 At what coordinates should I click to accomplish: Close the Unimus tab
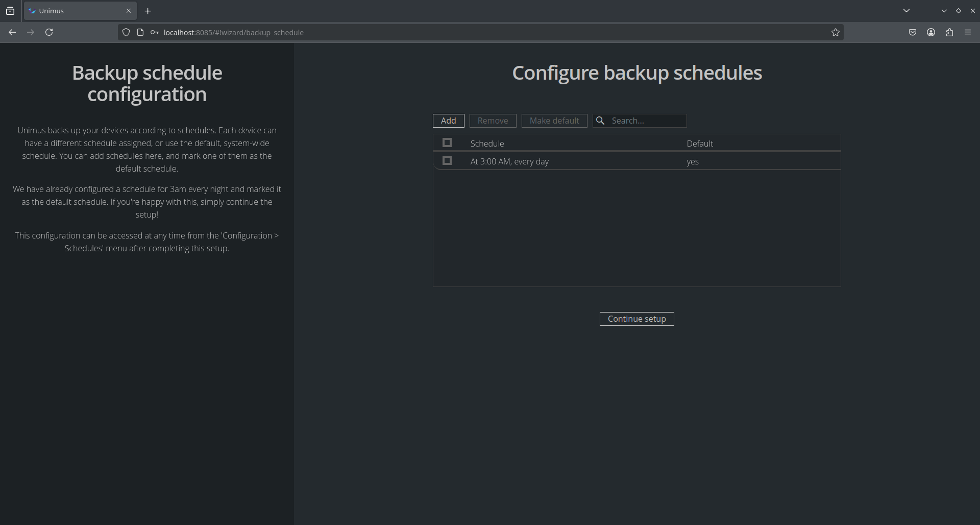(129, 11)
